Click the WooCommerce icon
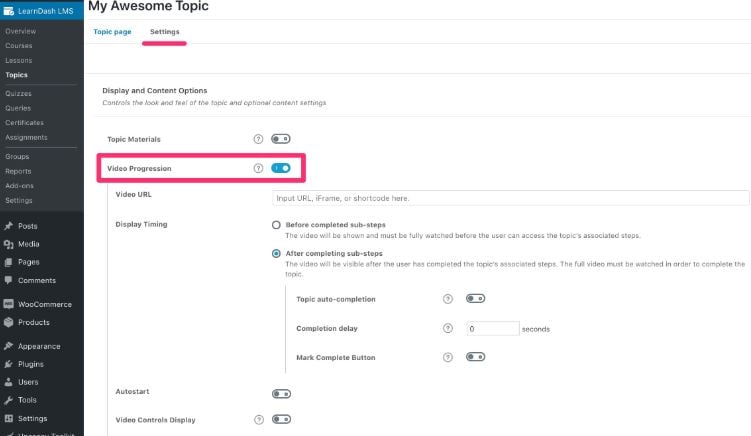751x436 pixels. [x=9, y=304]
